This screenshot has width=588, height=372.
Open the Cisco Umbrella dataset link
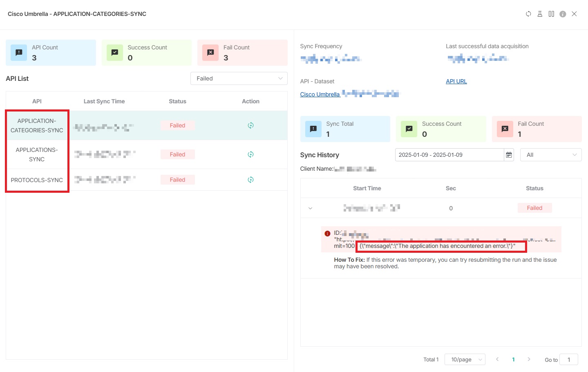point(320,94)
